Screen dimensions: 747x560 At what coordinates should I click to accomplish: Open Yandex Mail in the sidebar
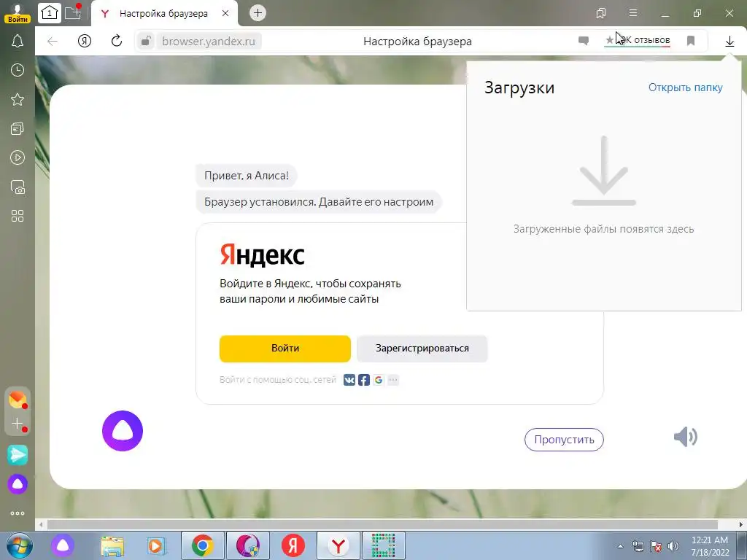pos(18,399)
